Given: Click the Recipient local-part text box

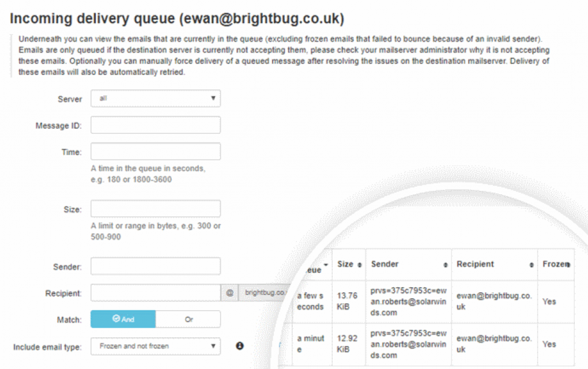Looking at the screenshot, I should pyautogui.click(x=156, y=293).
